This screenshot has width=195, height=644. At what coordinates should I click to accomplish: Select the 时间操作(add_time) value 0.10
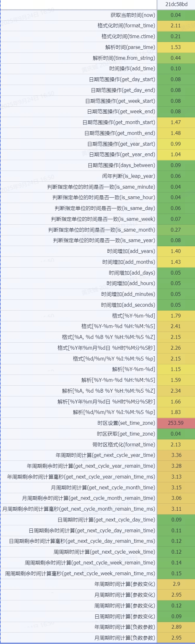pyautogui.click(x=176, y=68)
